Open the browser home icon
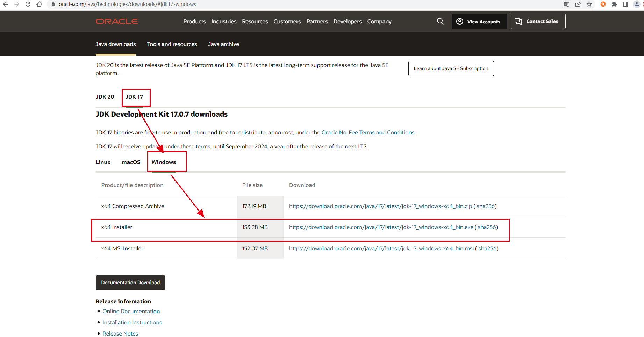The height and width of the screenshot is (337, 644). (39, 4)
